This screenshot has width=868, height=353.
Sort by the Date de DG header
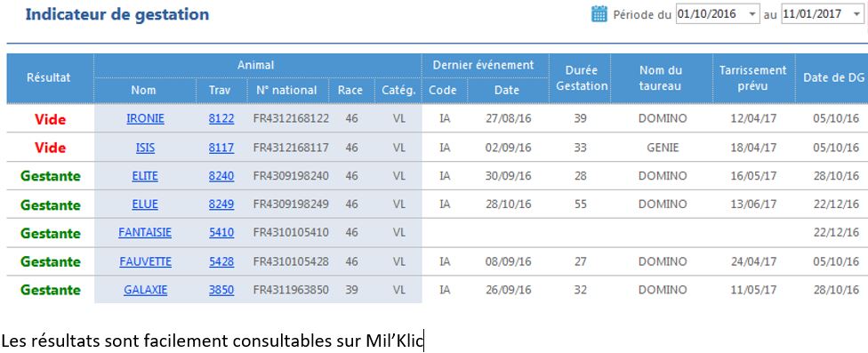[x=832, y=78]
